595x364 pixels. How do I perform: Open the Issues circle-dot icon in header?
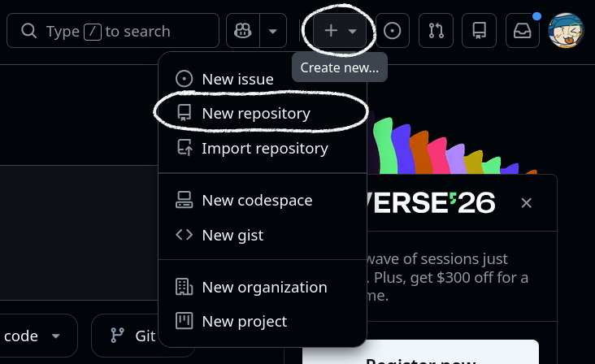(393, 31)
